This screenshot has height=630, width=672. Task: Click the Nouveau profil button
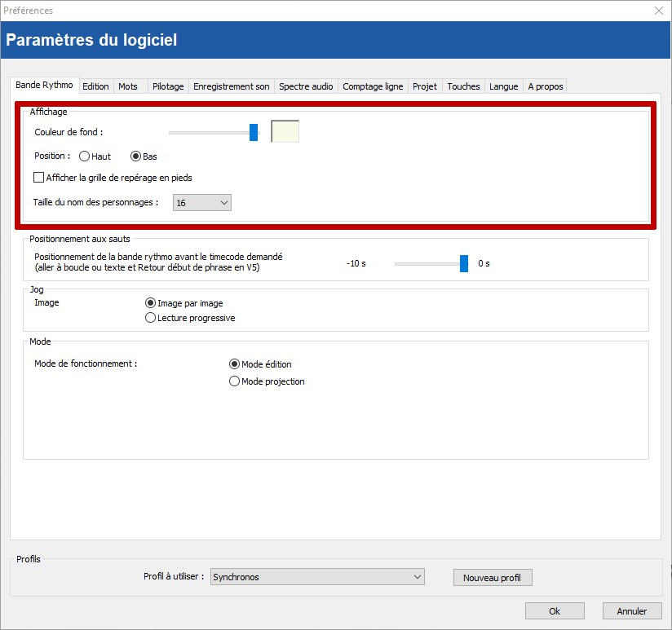(492, 578)
